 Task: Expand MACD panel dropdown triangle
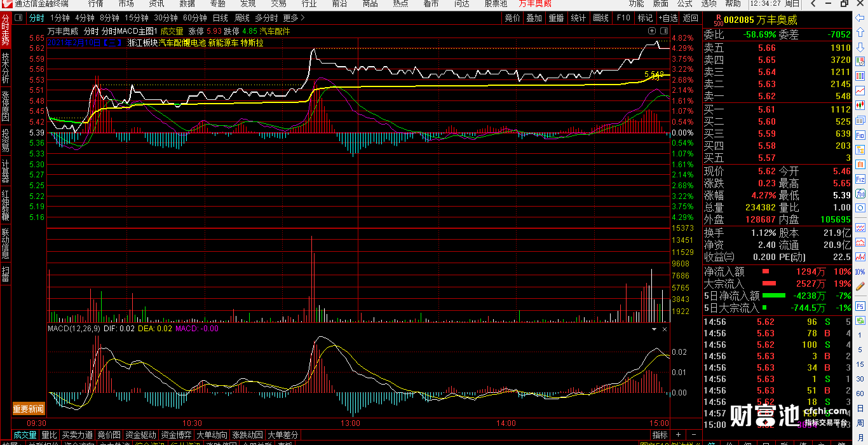pos(654,329)
